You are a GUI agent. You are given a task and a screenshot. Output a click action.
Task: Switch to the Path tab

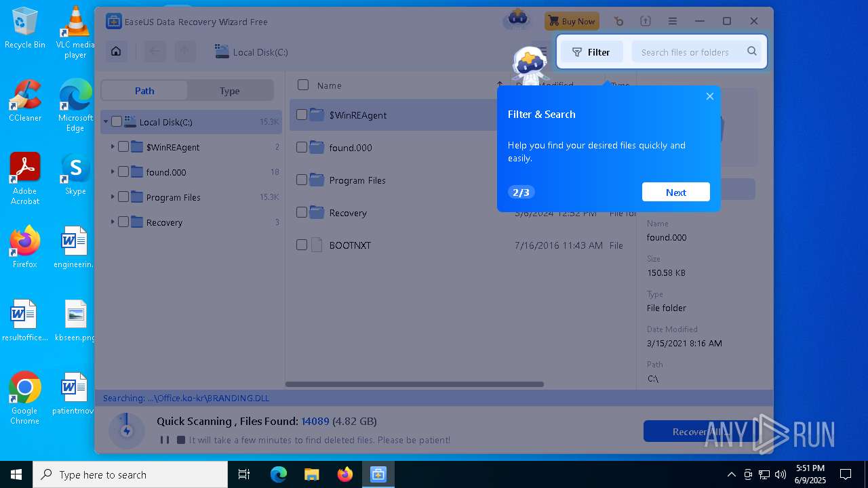(x=144, y=90)
